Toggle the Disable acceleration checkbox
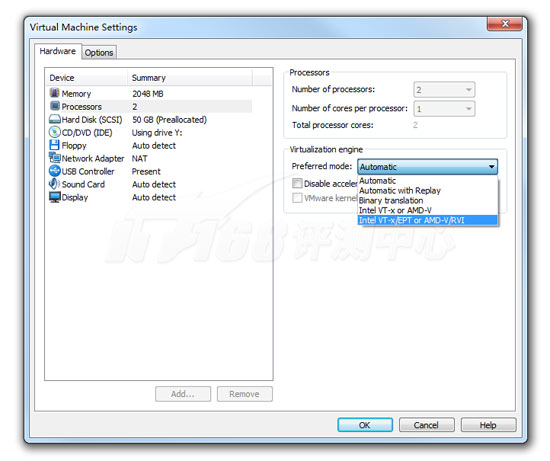The width and height of the screenshot is (550, 461). click(297, 183)
